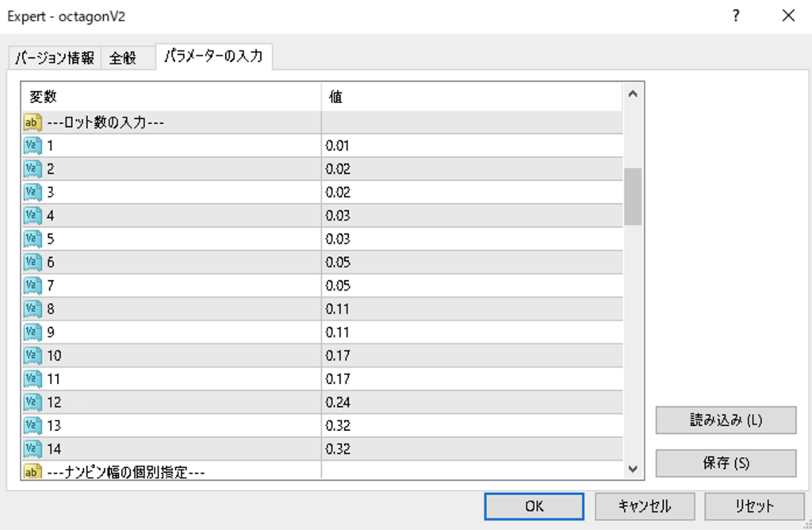
Task: Click the variable icon for parameter 13
Action: click(33, 425)
